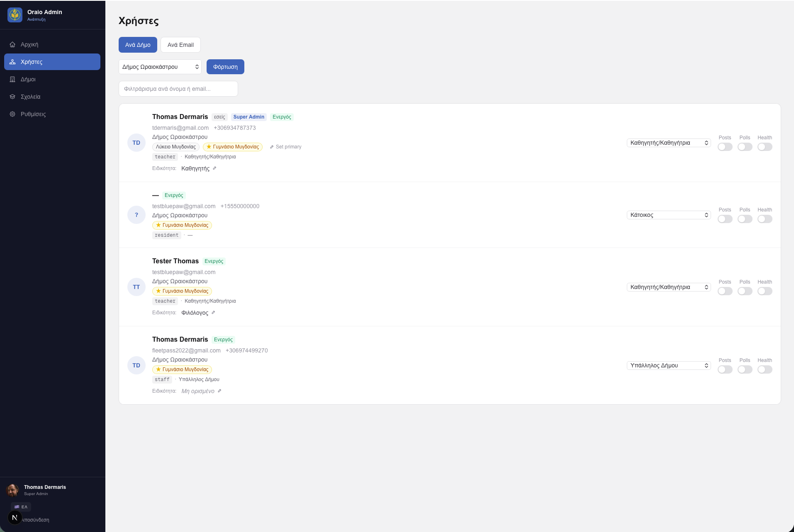Focus the name or email filter field
Screen dimensions: 794x532
click(x=178, y=89)
